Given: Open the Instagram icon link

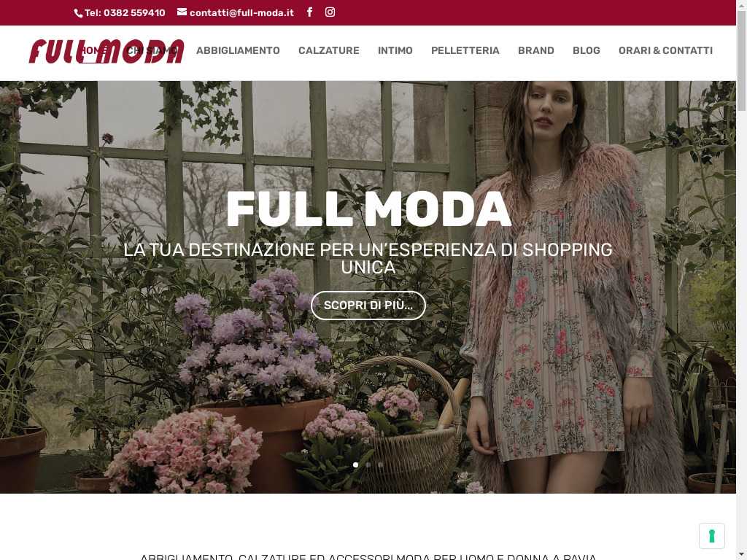Looking at the screenshot, I should point(330,12).
